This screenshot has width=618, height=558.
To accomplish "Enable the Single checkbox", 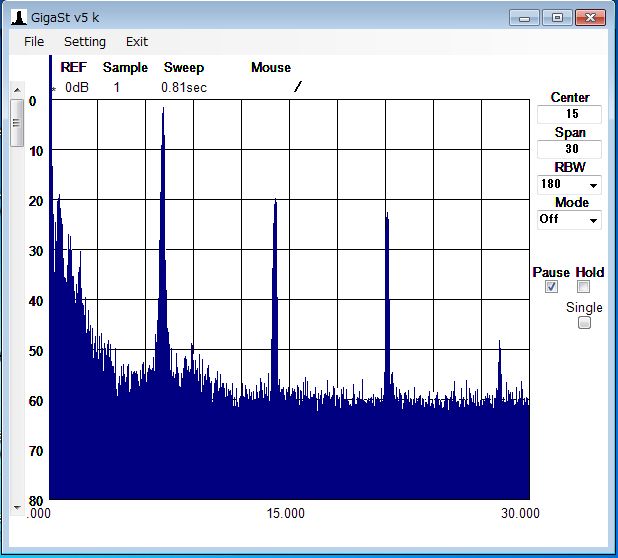I will click(x=584, y=322).
